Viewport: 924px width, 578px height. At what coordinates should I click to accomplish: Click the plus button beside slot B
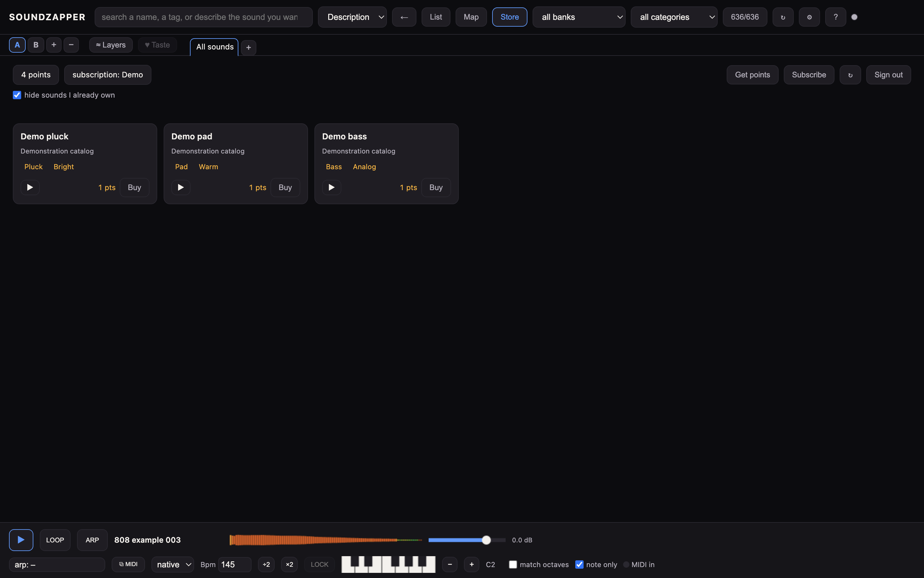coord(54,45)
